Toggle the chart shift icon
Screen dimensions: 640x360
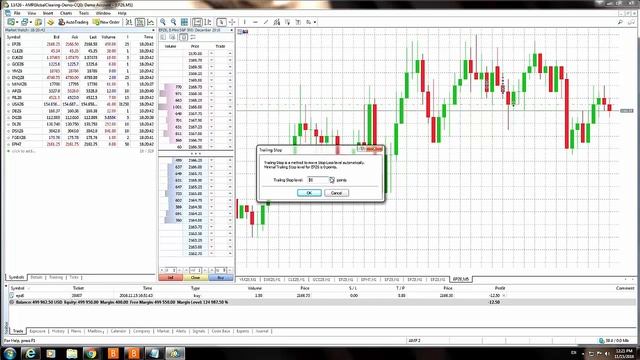(208, 22)
